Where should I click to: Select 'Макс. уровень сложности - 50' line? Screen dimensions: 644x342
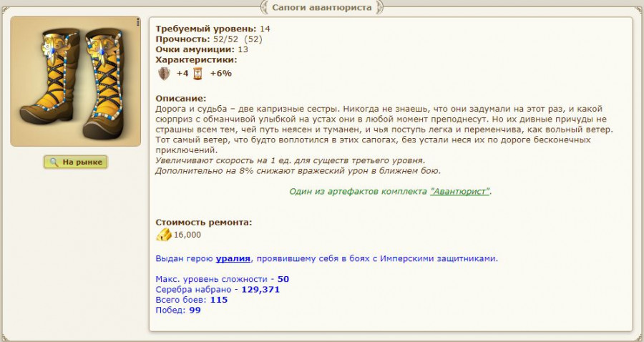[223, 279]
